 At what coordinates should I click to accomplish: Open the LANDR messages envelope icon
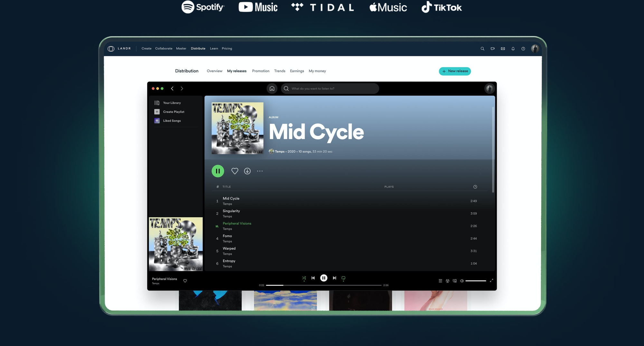click(x=503, y=49)
